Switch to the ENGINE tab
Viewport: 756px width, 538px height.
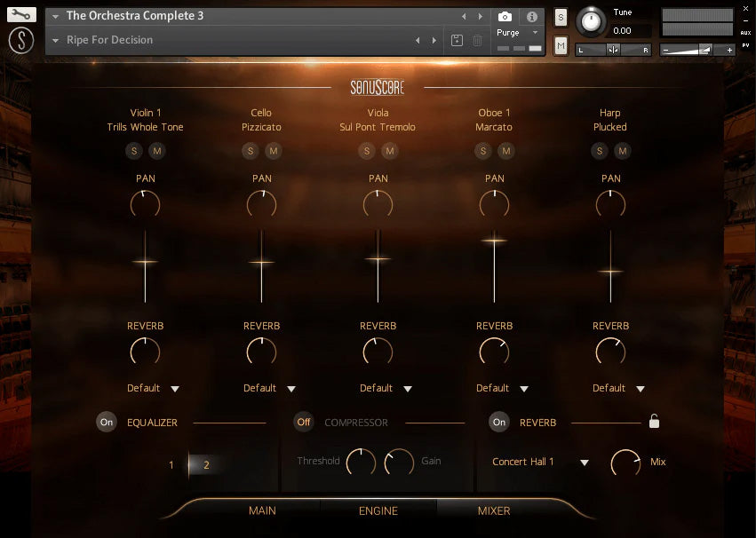[x=378, y=510]
